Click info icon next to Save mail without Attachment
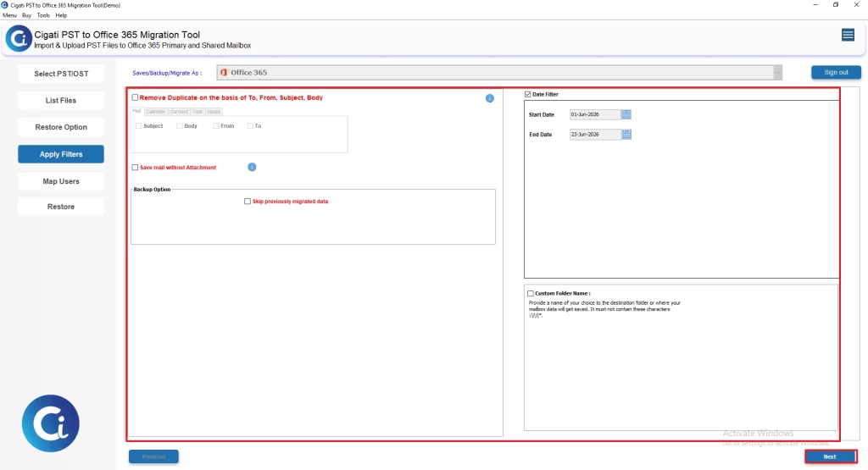 (252, 167)
